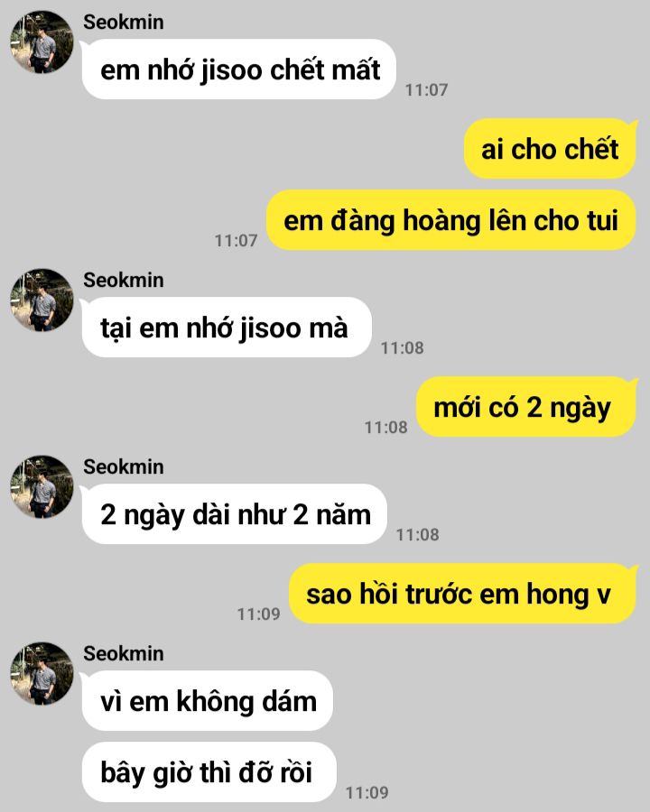Tap the 11:07 timestamp next to first message
Image resolution: width=650 pixels, height=812 pixels.
pos(426,90)
